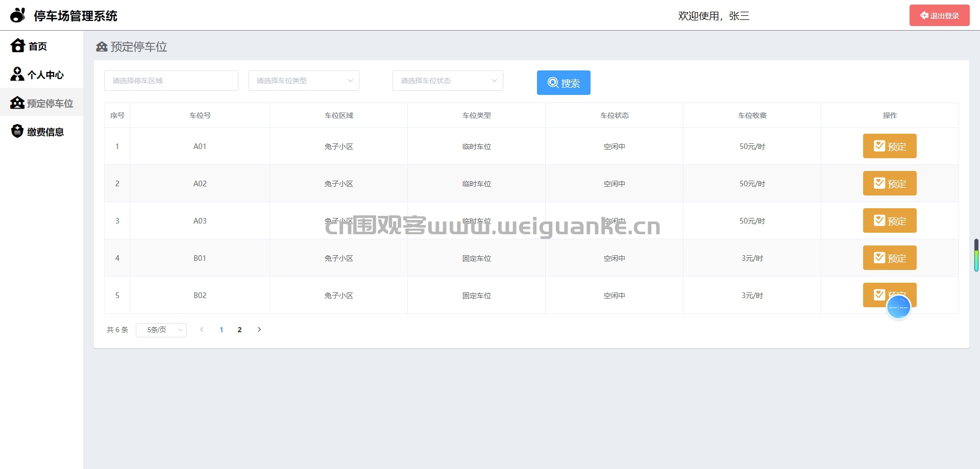Click the 共 6 条 total count

tap(117, 330)
